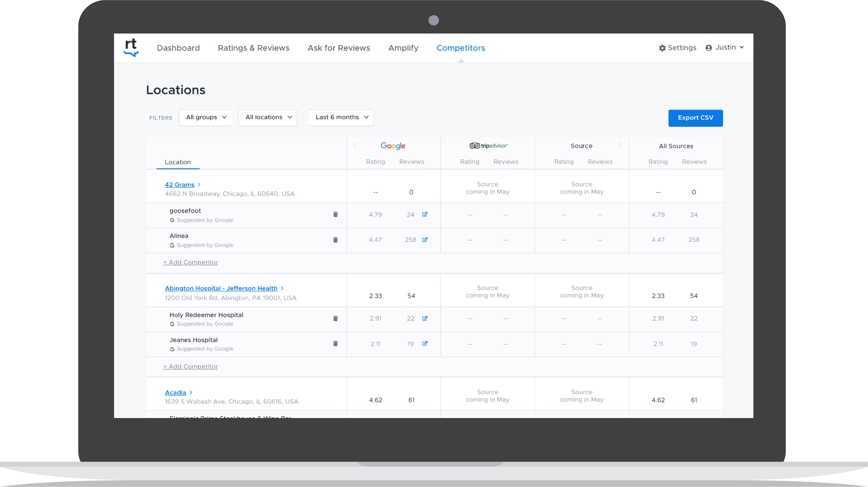Show previous sources with left arrow
This screenshot has height=487, width=868.
click(355, 145)
